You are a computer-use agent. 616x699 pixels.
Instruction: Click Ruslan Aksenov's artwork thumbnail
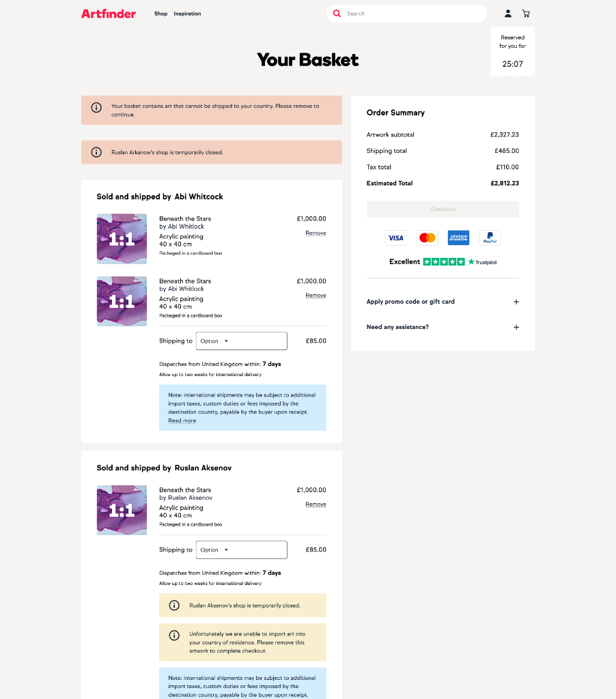(x=122, y=510)
